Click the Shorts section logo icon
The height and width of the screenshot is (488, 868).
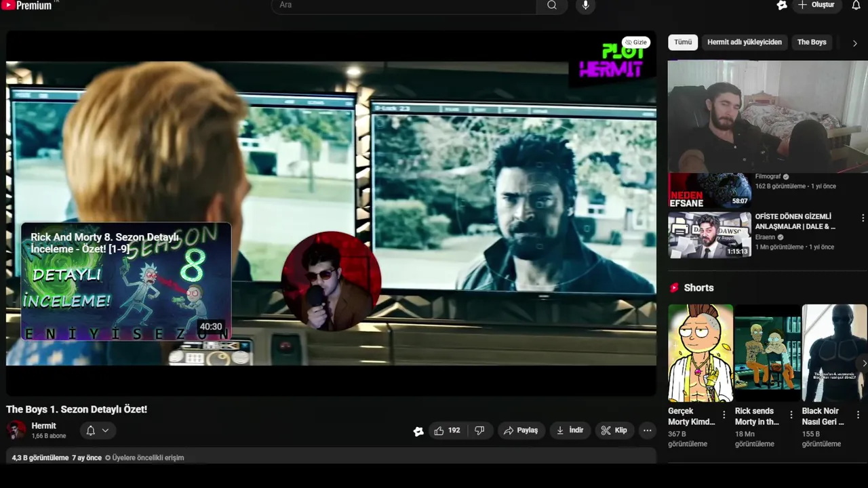coord(674,288)
